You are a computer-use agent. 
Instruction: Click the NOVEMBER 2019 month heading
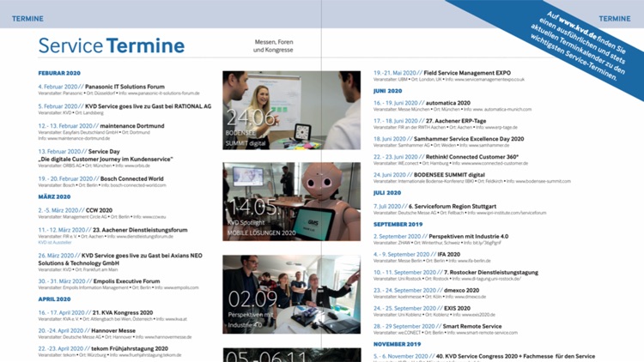click(x=398, y=344)
